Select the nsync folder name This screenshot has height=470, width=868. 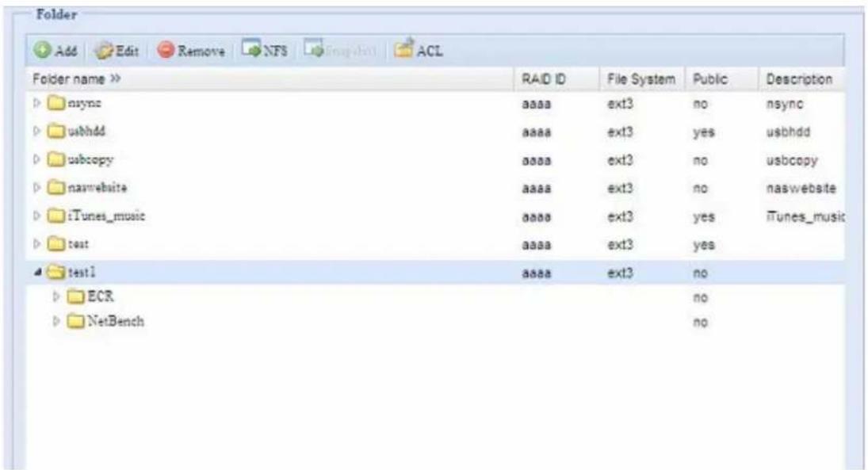(x=84, y=104)
